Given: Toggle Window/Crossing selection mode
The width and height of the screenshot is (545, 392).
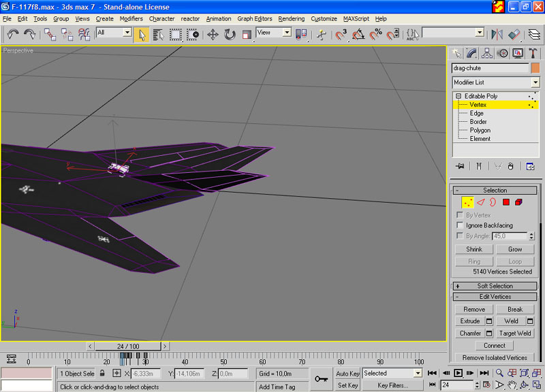Looking at the screenshot, I should (x=193, y=35).
